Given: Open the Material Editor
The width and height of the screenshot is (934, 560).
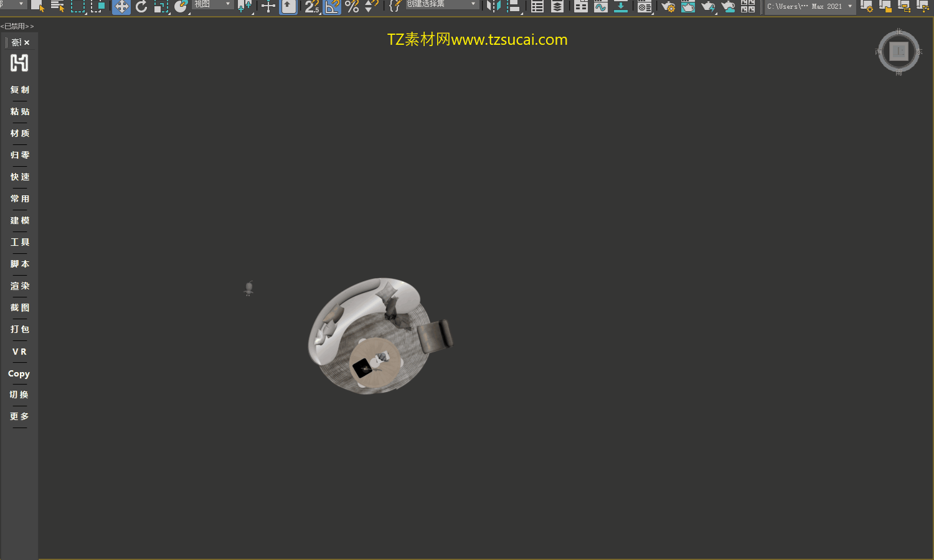Looking at the screenshot, I should coord(644,6).
